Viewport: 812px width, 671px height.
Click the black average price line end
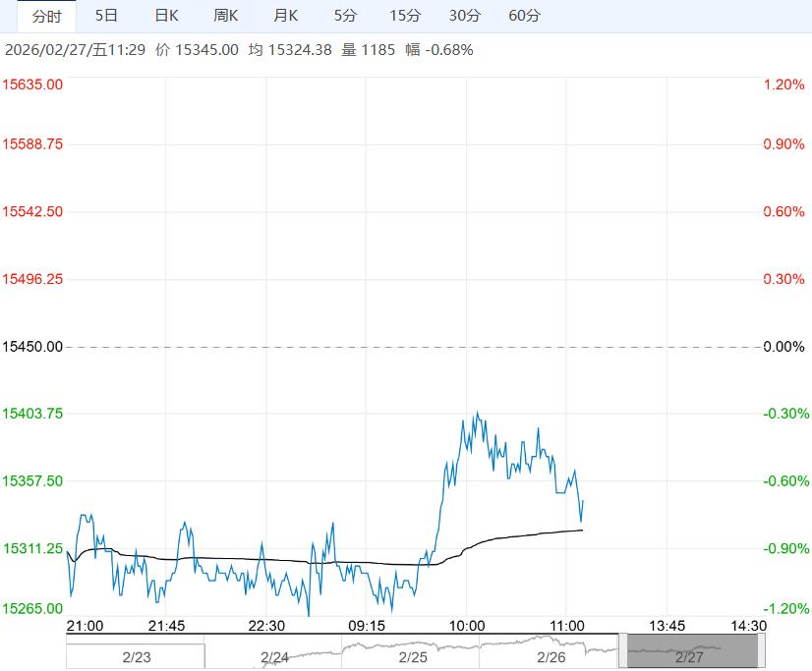pos(582,531)
